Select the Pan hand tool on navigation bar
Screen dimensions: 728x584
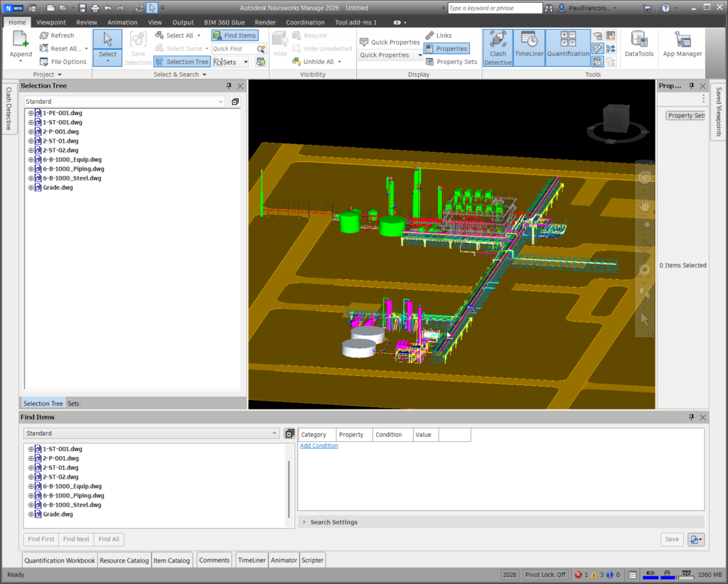pyautogui.click(x=644, y=204)
